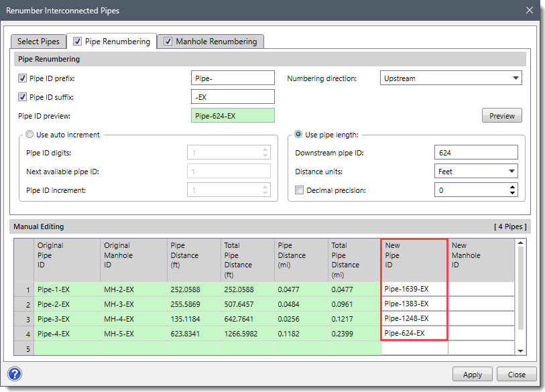Select the Use auto increment radio button
545x392 pixels.
click(x=29, y=135)
